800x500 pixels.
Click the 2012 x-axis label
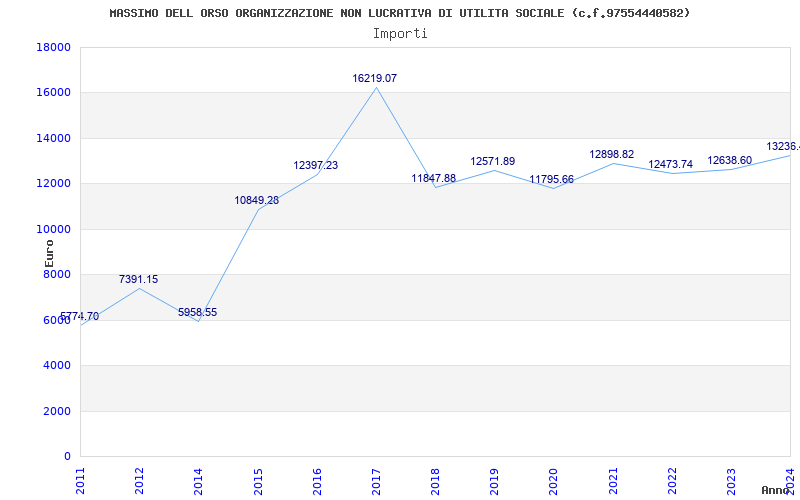click(x=139, y=481)
